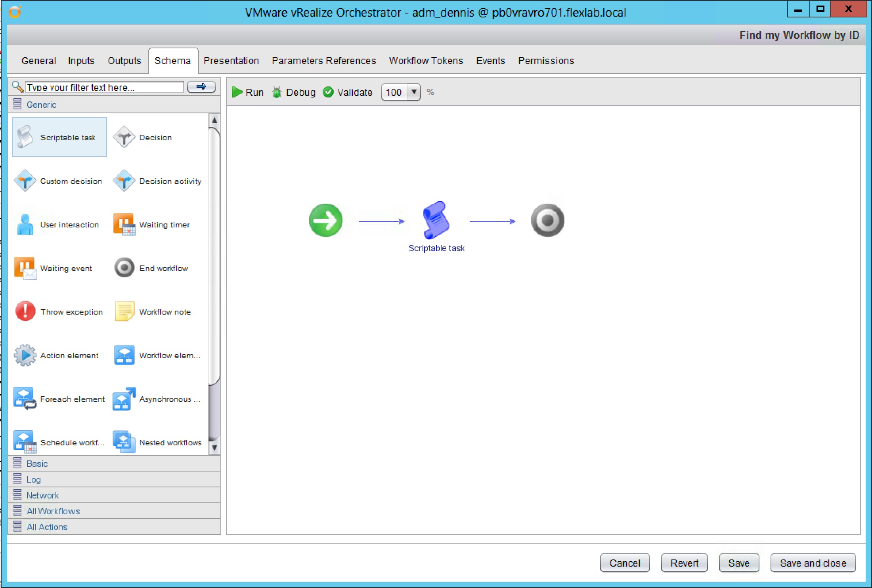Viewport: 872px width, 588px height.
Task: Pick the Decision element in palette
Action: click(x=143, y=137)
